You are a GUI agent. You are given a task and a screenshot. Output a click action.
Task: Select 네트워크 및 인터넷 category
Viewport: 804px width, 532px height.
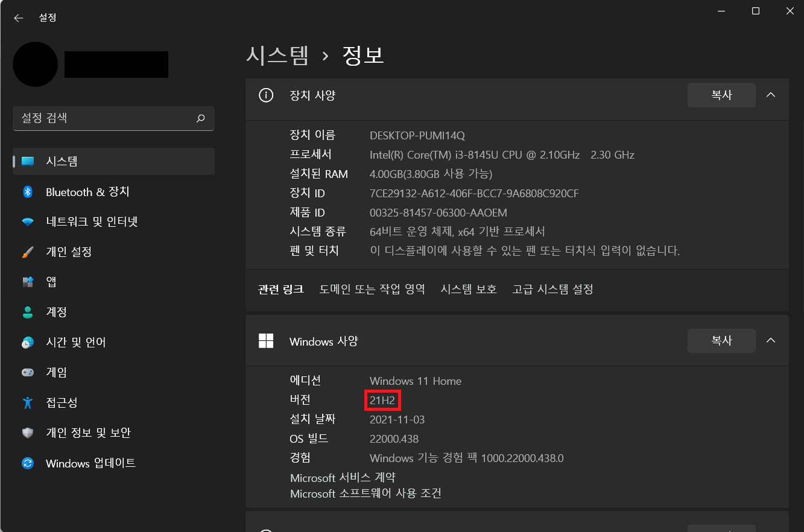tap(113, 222)
